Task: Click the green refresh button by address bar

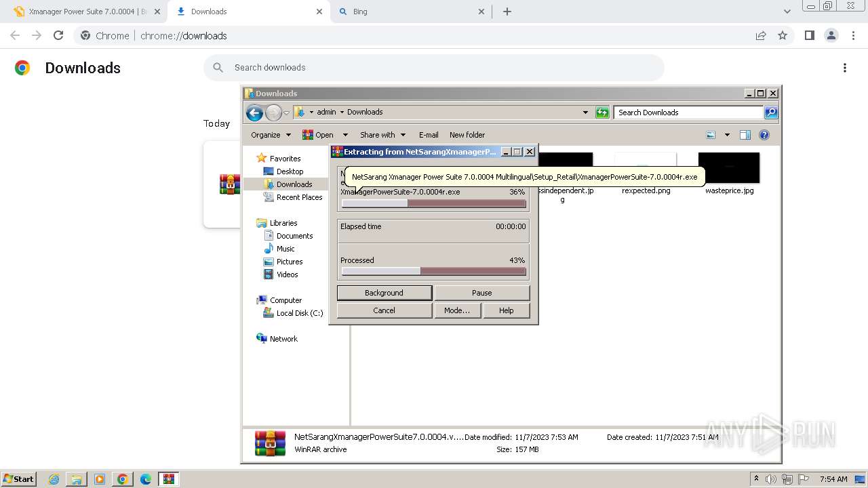Action: (x=602, y=113)
